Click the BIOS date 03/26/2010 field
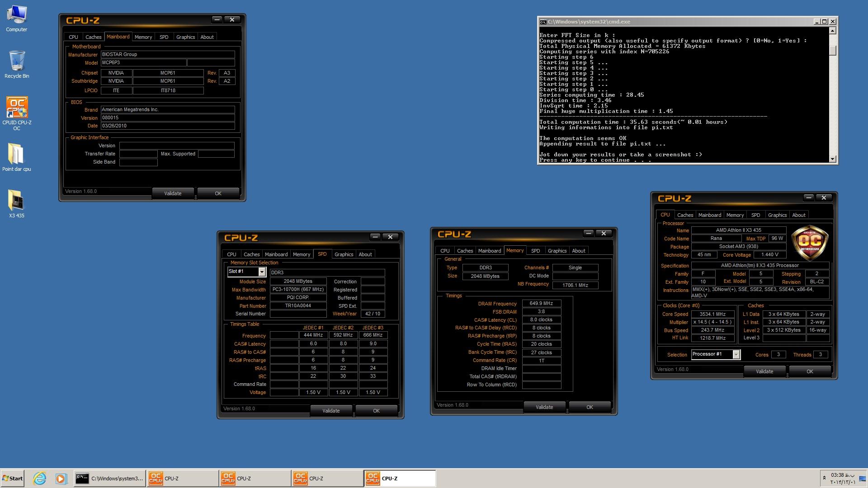The width and height of the screenshot is (868, 488). (168, 126)
